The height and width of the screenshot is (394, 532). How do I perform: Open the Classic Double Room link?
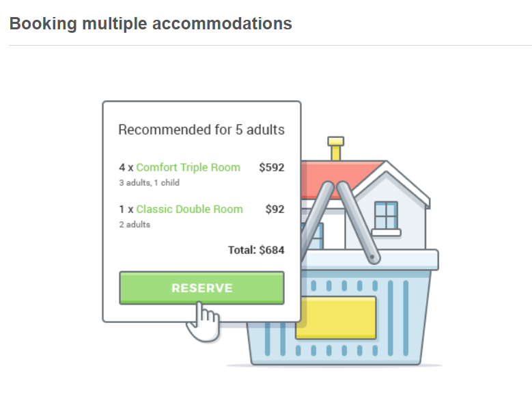189,209
